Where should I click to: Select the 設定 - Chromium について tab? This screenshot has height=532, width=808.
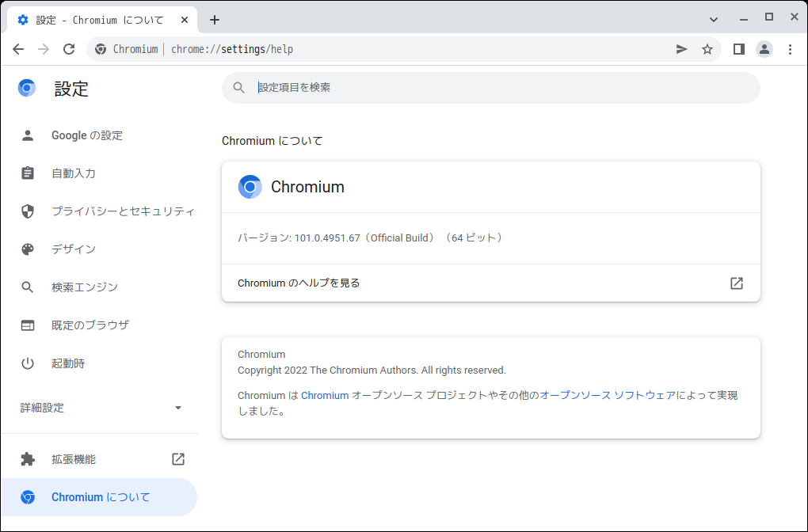coord(102,20)
